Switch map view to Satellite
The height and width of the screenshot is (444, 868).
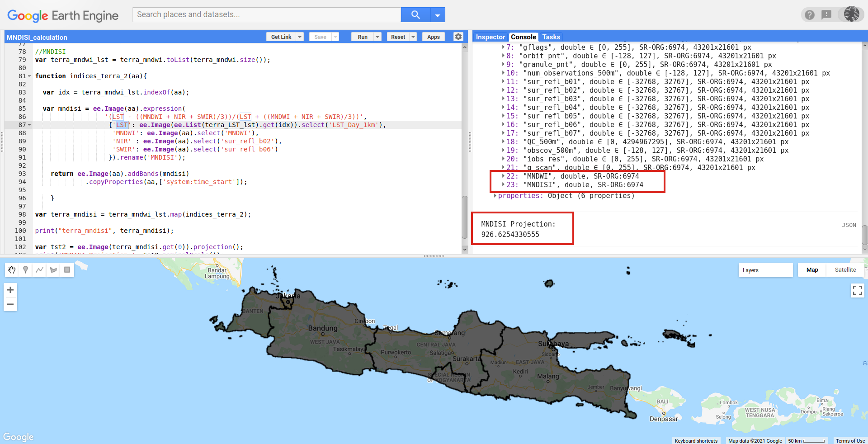pyautogui.click(x=845, y=270)
